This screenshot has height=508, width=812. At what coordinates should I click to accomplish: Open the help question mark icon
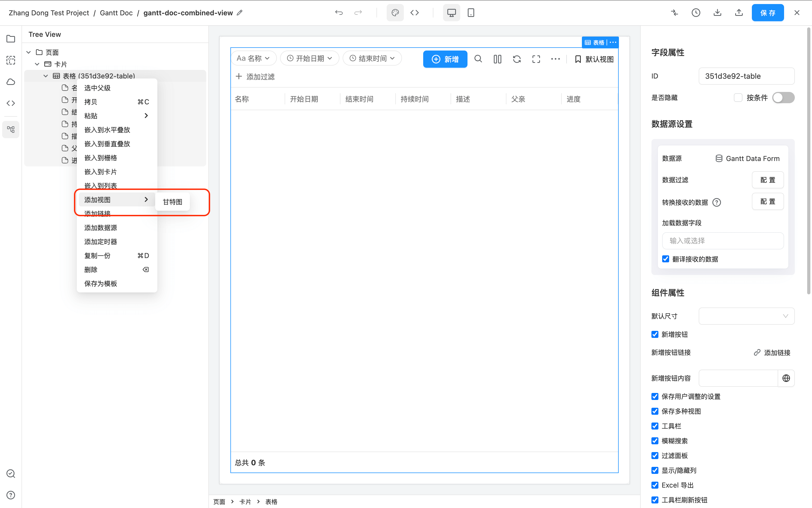(x=11, y=495)
